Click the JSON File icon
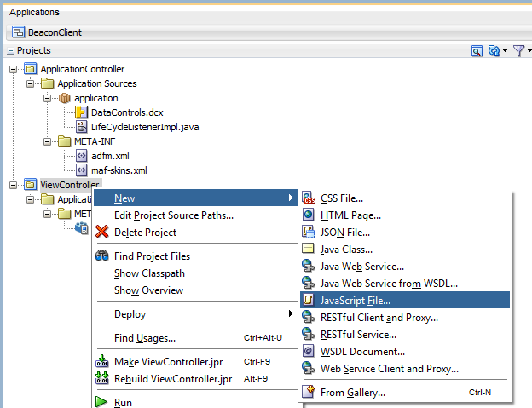 (x=309, y=232)
